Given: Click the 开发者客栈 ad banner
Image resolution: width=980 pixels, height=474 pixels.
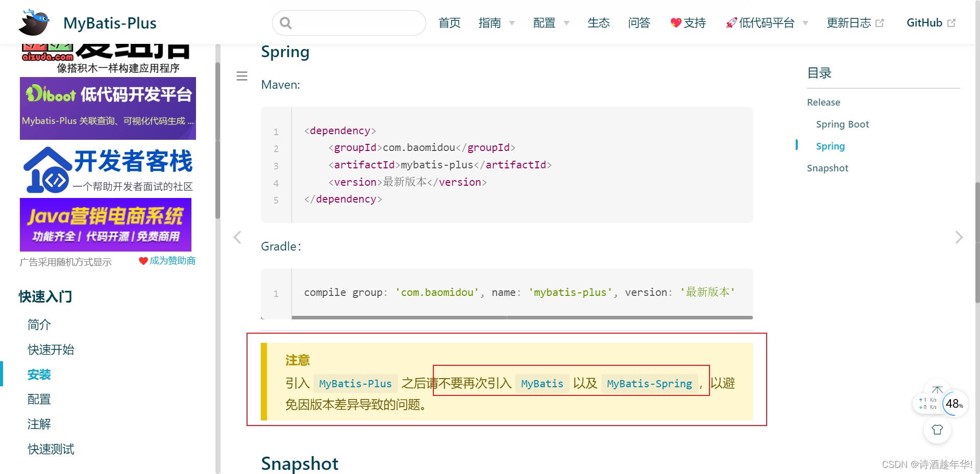Looking at the screenshot, I should point(108,169).
